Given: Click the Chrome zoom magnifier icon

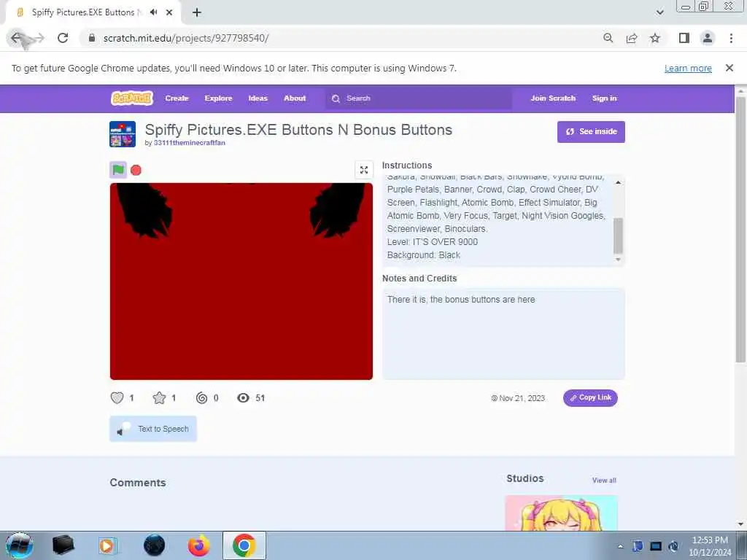Looking at the screenshot, I should point(608,38).
